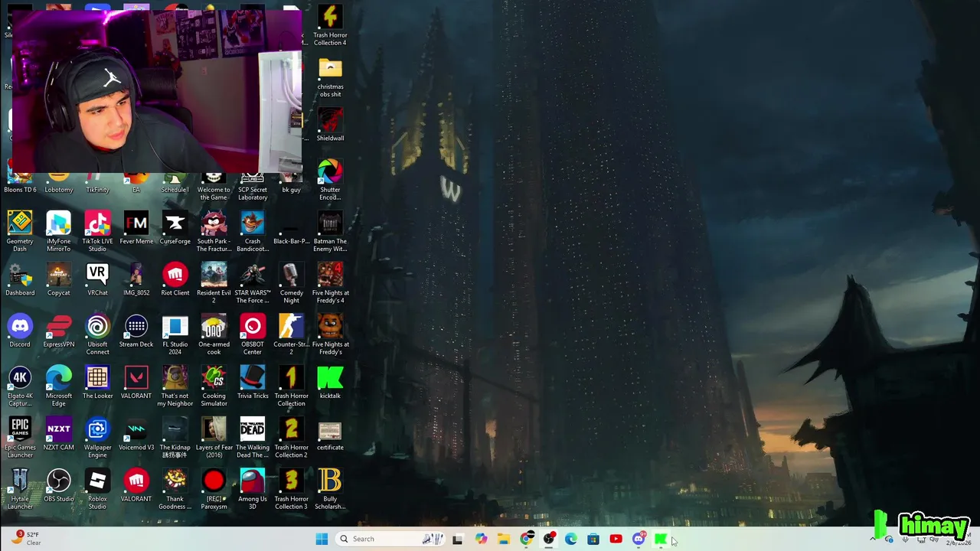Open the Shieldwall desktop icon

coord(330,125)
